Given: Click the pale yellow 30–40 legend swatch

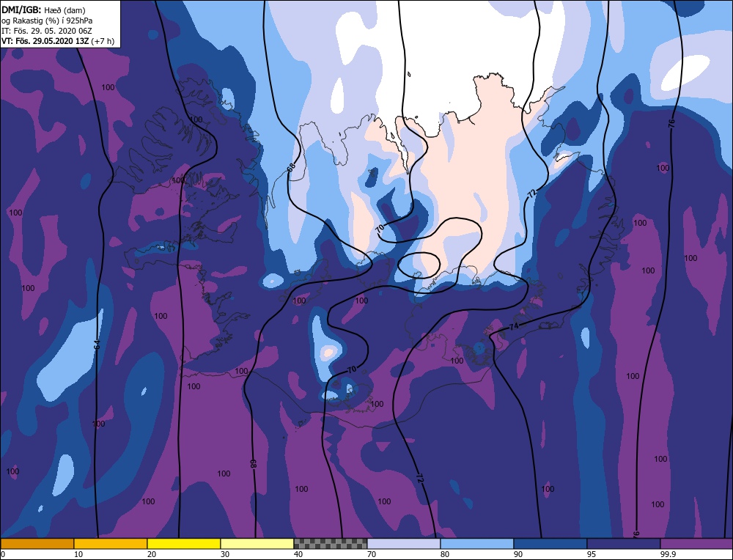Looking at the screenshot, I should coord(257,544).
